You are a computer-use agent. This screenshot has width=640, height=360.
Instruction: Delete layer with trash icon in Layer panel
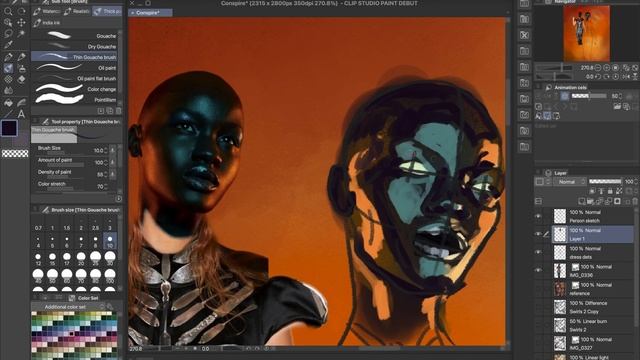(x=635, y=201)
